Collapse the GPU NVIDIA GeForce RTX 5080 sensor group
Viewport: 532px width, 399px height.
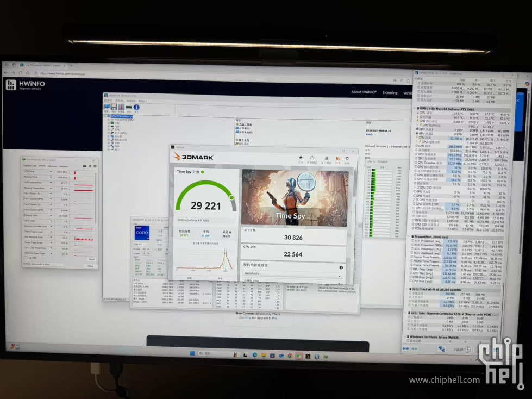click(x=415, y=109)
